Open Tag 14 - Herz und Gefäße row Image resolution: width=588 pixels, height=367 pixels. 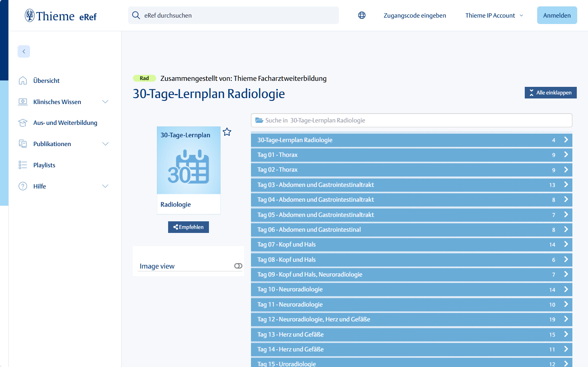(x=411, y=349)
